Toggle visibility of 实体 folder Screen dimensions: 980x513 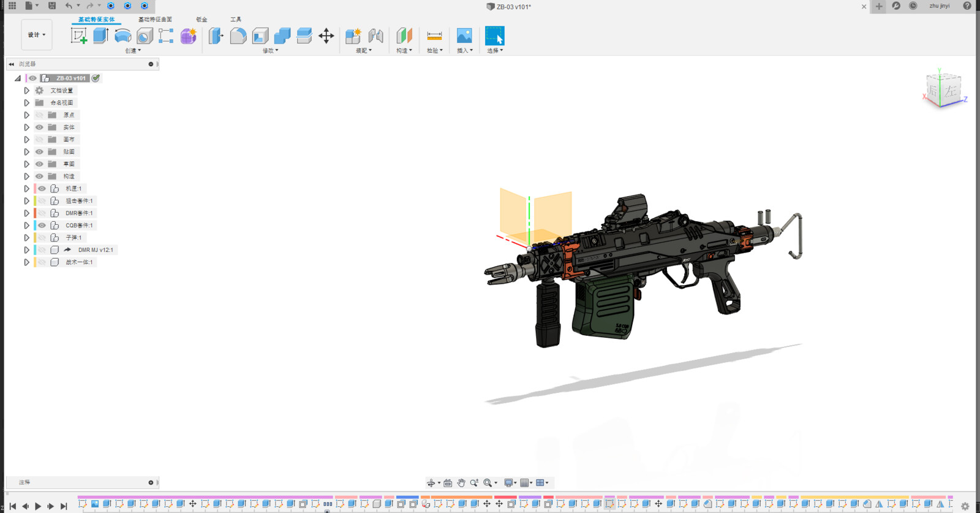[x=39, y=127]
